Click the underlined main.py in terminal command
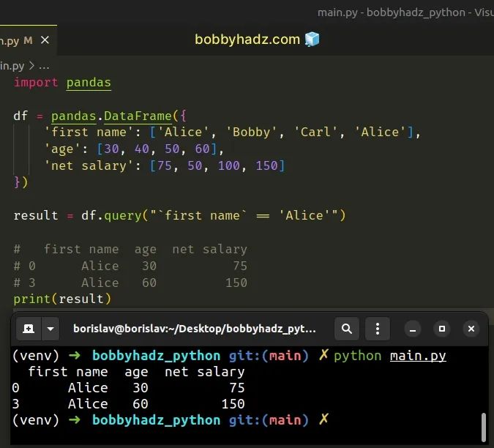 coord(418,356)
